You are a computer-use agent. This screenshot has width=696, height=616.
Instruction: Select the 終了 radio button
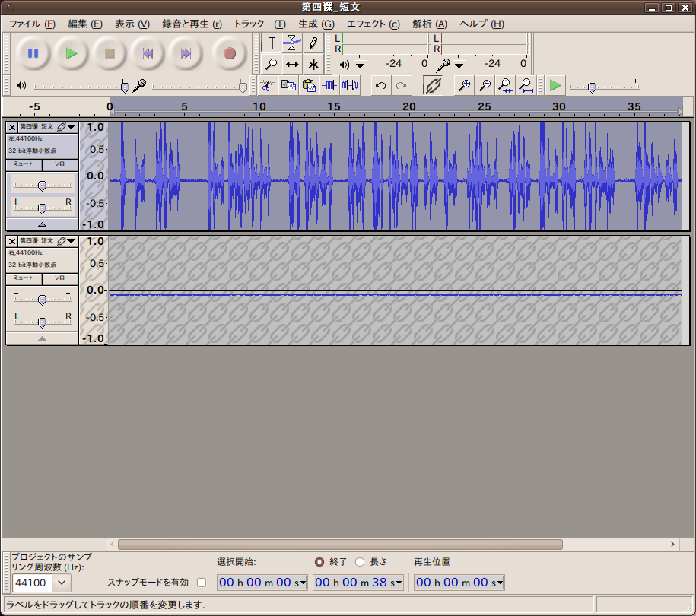tap(319, 562)
